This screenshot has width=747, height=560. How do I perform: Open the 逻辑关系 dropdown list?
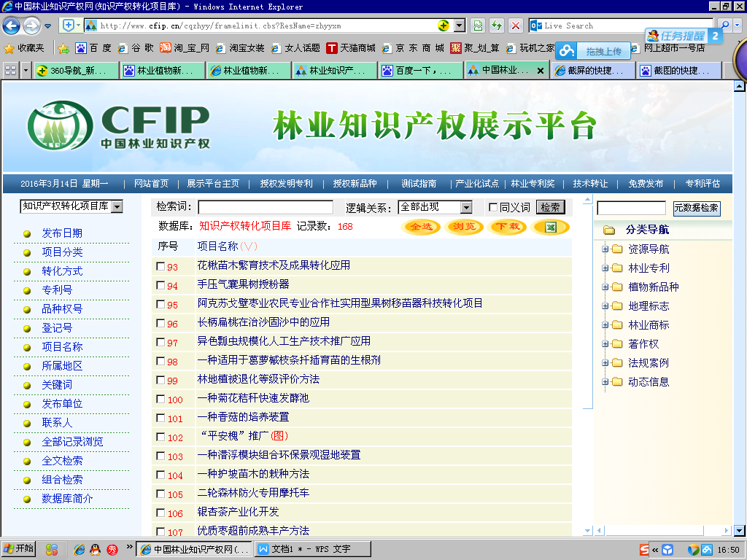tap(466, 208)
